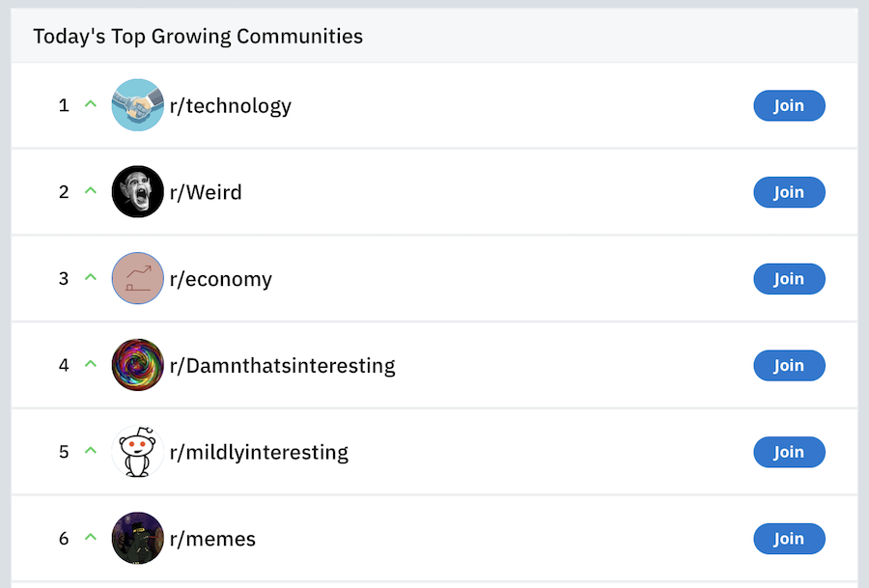This screenshot has height=588, width=869.
Task: Open r/mildlyinteresting community name
Action: (x=259, y=452)
